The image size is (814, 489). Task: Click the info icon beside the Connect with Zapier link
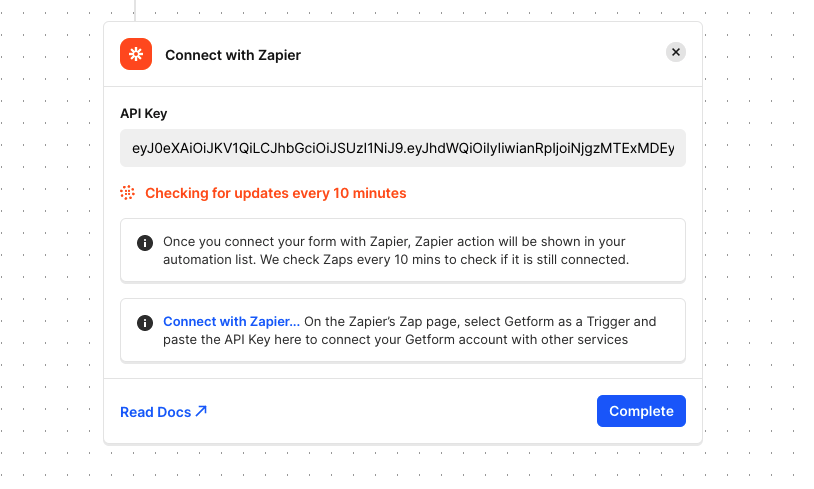coord(145,323)
